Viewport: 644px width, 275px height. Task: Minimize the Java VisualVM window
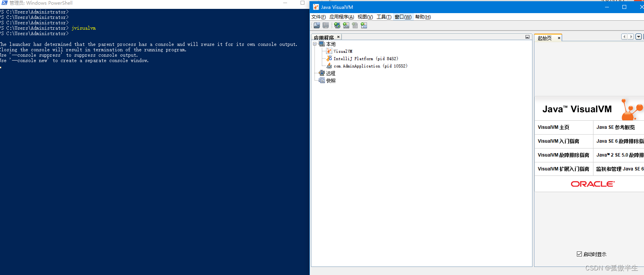tap(607, 7)
